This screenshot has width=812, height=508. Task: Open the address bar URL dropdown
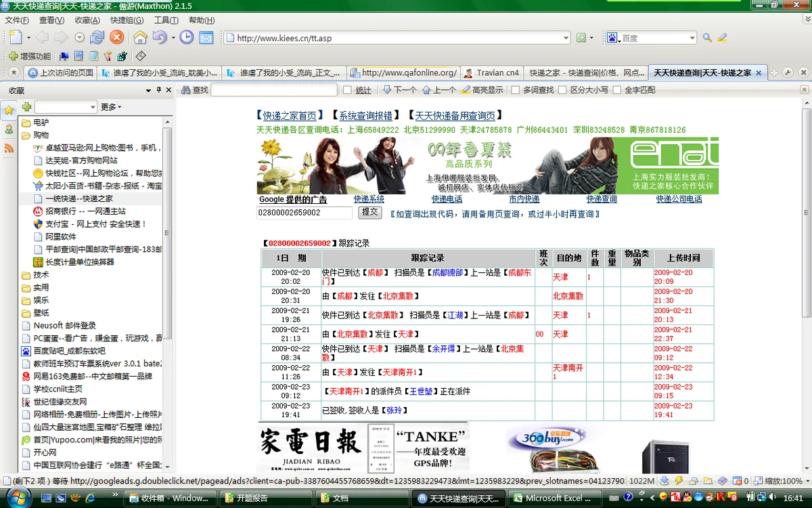click(x=566, y=38)
